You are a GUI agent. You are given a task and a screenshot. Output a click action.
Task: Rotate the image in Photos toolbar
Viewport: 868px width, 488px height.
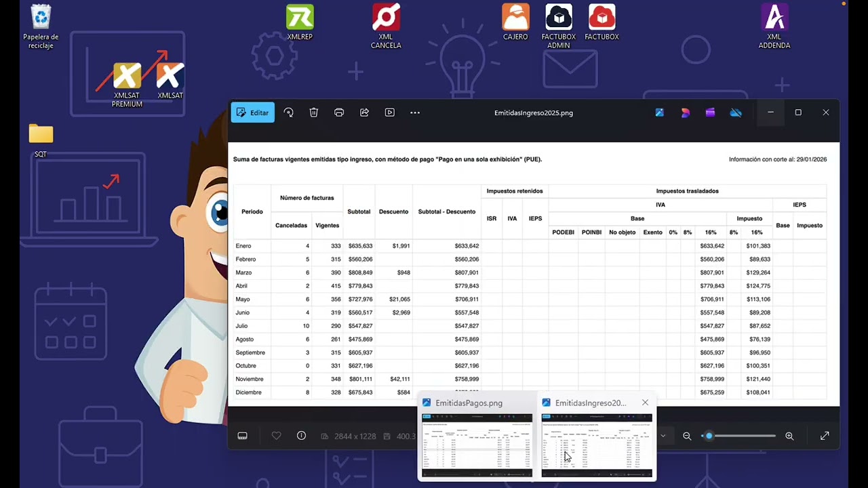point(289,113)
